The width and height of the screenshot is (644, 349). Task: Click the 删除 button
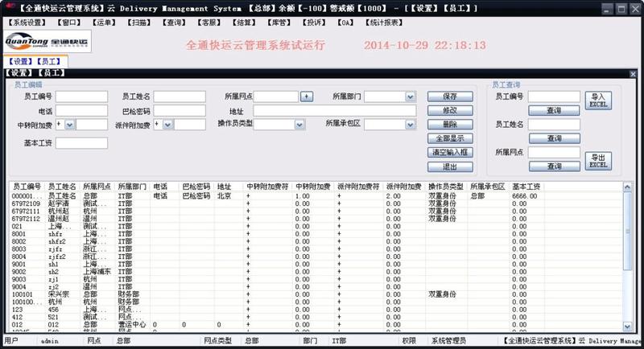tap(450, 125)
